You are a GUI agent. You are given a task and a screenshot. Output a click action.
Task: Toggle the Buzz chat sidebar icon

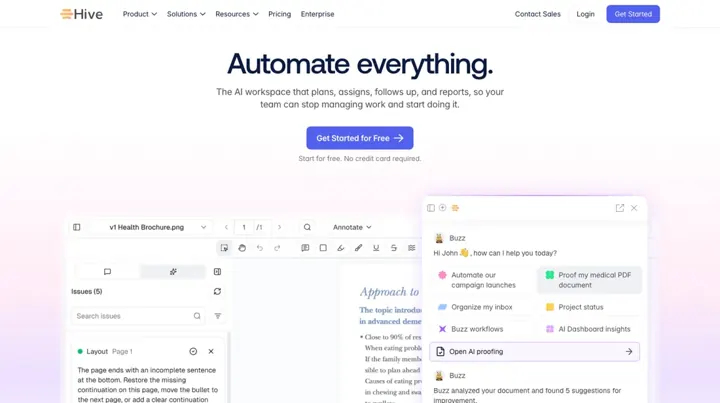[x=431, y=208]
